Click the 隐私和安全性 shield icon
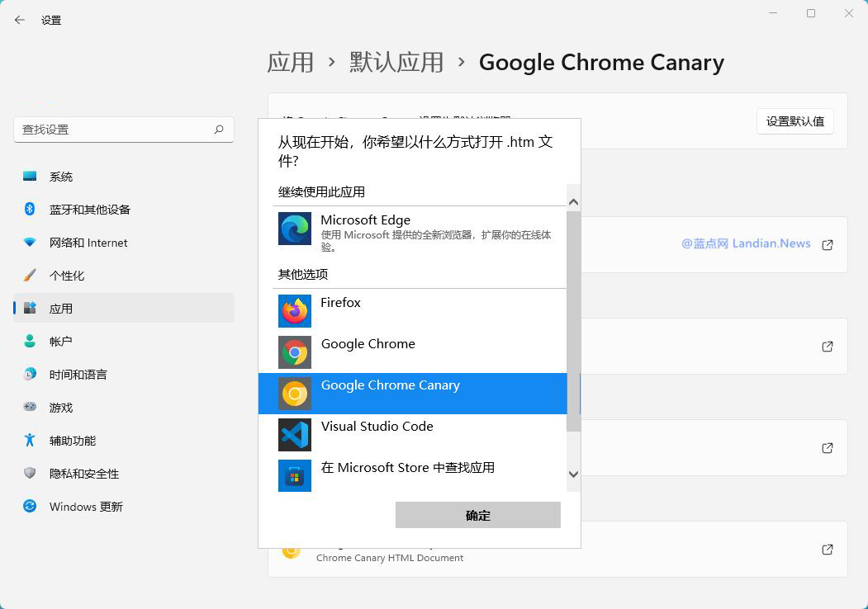The width and height of the screenshot is (868, 609). pyautogui.click(x=30, y=473)
